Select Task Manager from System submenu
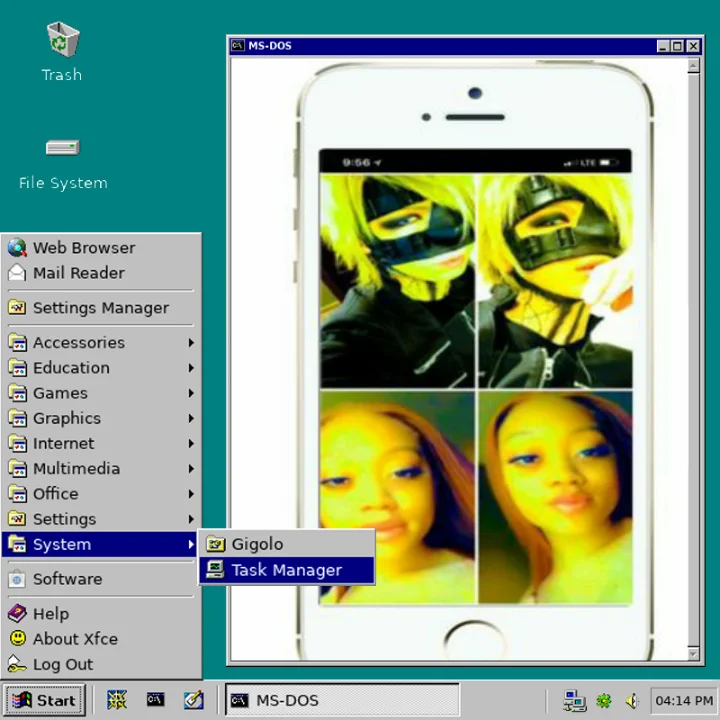 [287, 570]
